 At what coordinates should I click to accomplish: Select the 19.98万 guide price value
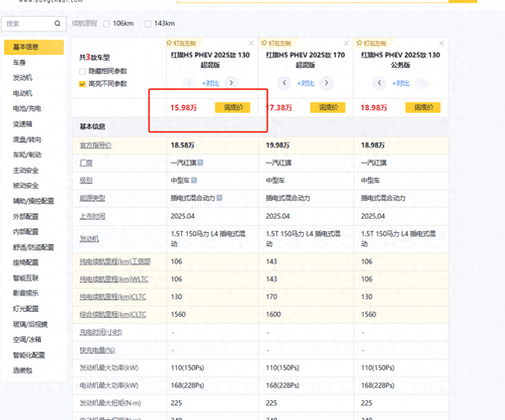(x=278, y=145)
